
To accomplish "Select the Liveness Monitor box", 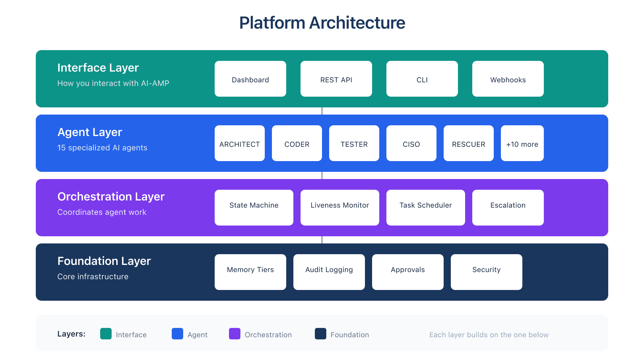I will click(x=340, y=207).
